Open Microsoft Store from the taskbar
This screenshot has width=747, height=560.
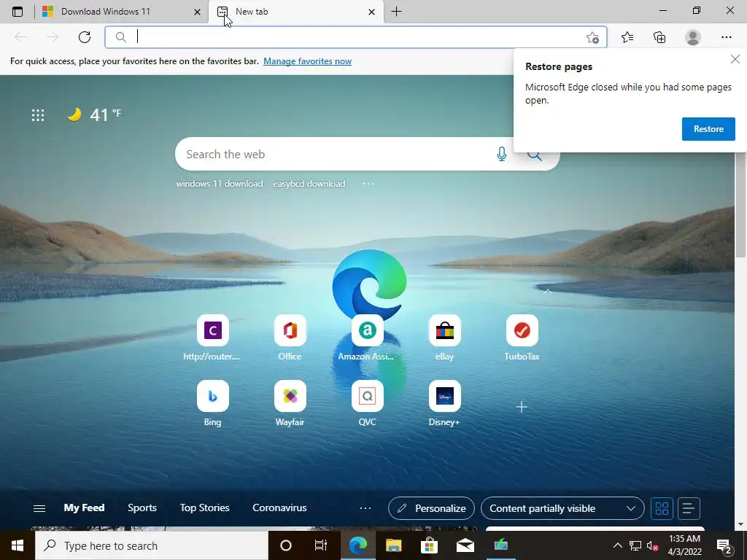click(429, 545)
